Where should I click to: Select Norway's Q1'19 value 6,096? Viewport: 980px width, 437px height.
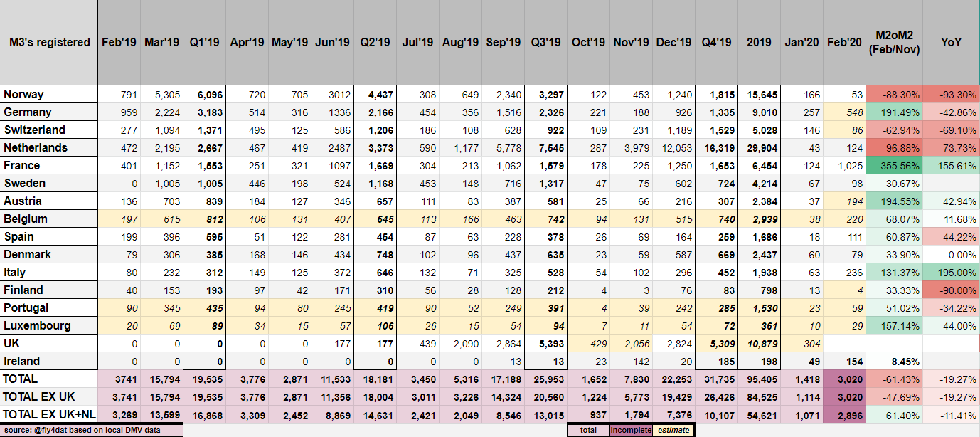[x=205, y=94]
